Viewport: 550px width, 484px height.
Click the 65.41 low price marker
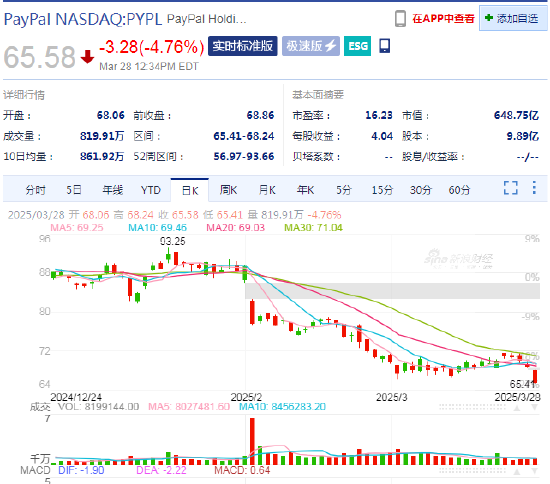522,384
